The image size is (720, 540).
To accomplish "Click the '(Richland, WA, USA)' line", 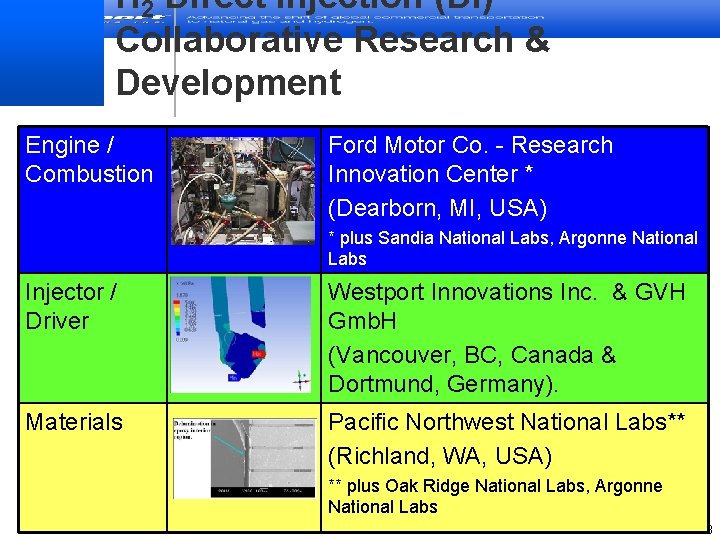I will 440,456.
